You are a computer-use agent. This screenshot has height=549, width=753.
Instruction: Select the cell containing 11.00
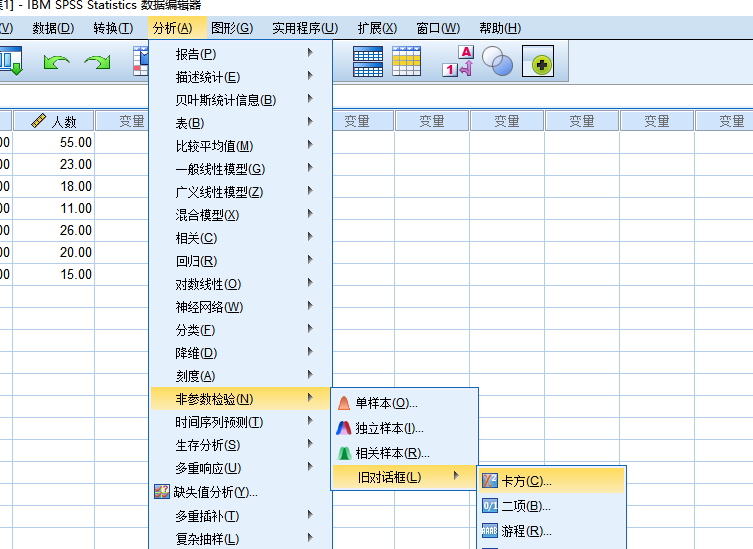54,208
